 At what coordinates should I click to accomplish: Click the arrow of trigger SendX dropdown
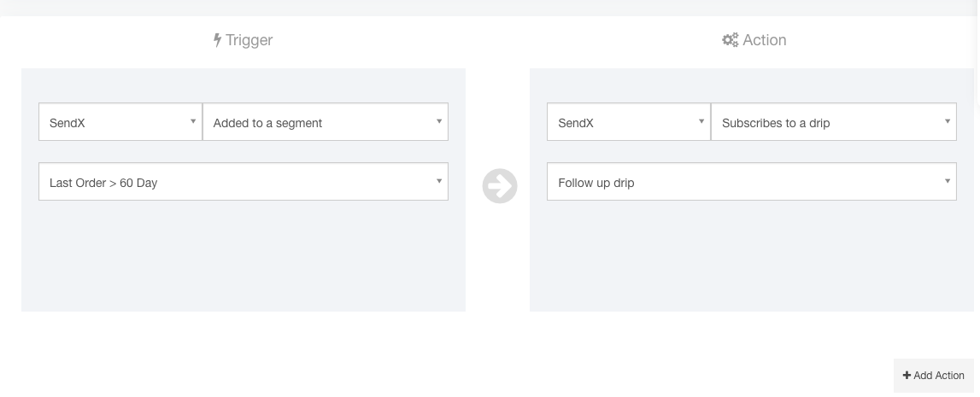click(x=193, y=122)
